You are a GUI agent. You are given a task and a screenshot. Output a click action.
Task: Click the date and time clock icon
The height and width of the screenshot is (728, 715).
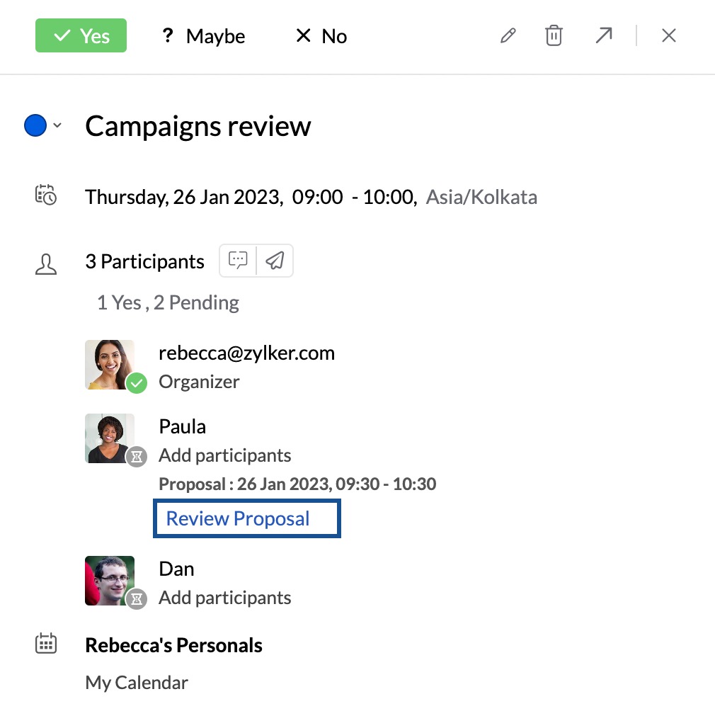[46, 195]
